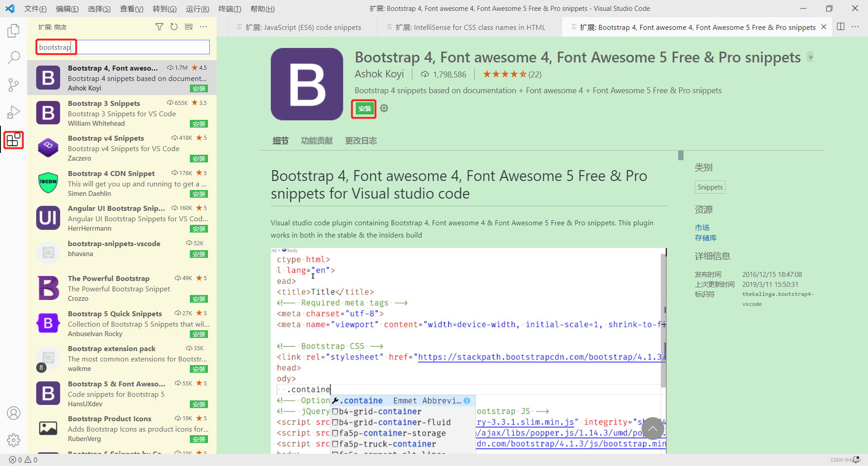
Task: Install Bootstrap 3 Snippets from list
Action: tap(199, 124)
